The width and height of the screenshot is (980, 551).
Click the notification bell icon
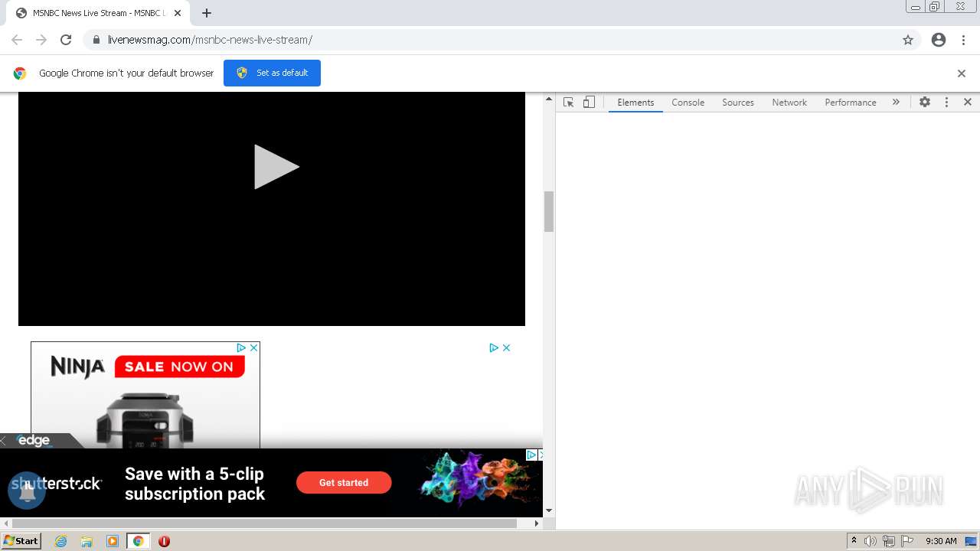point(28,491)
